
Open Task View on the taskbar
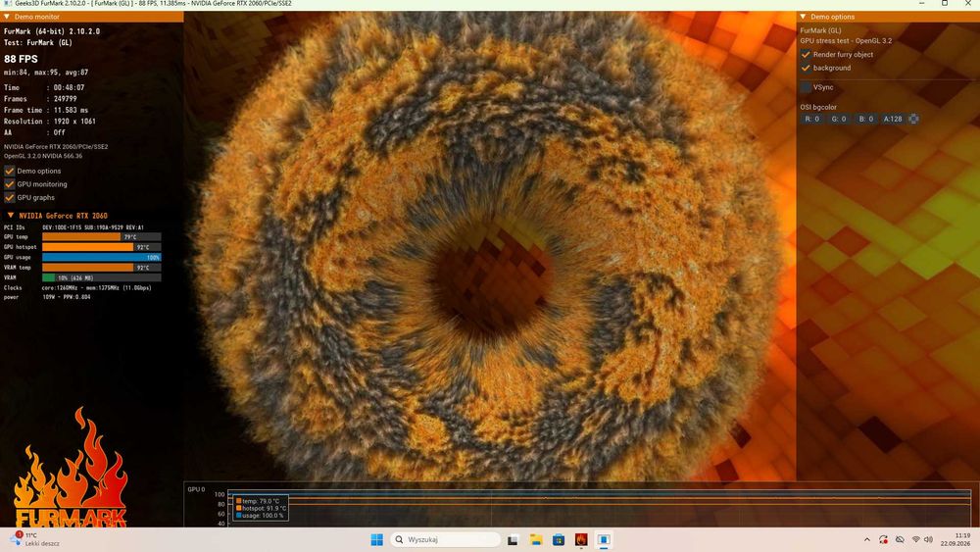click(x=513, y=539)
